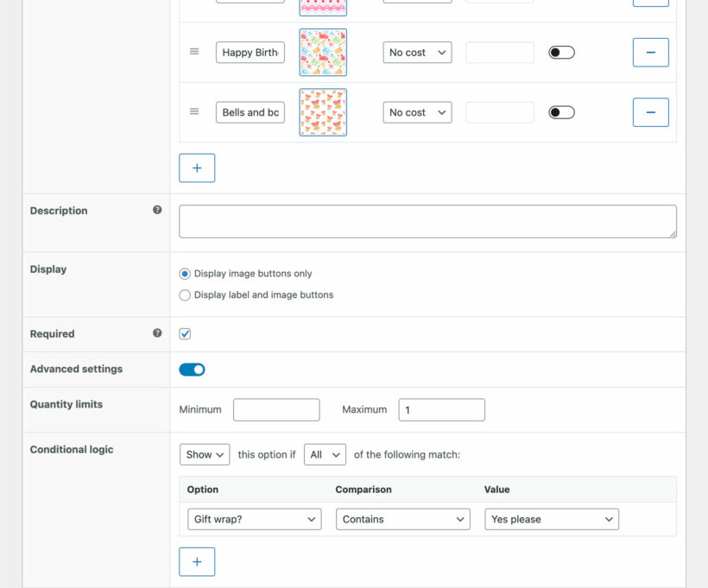Viewport: 708px width, 588px height.
Task: Uncheck the Required checkbox
Action: [x=184, y=332]
